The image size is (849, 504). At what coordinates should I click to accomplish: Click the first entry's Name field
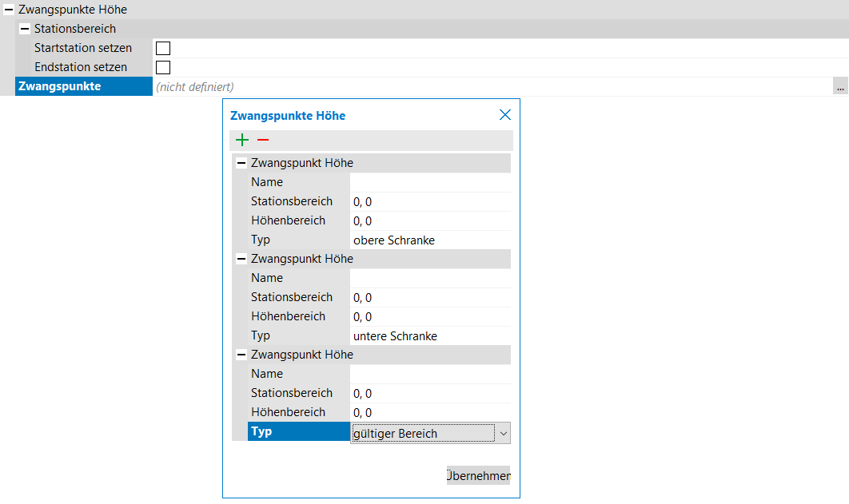[429, 183]
